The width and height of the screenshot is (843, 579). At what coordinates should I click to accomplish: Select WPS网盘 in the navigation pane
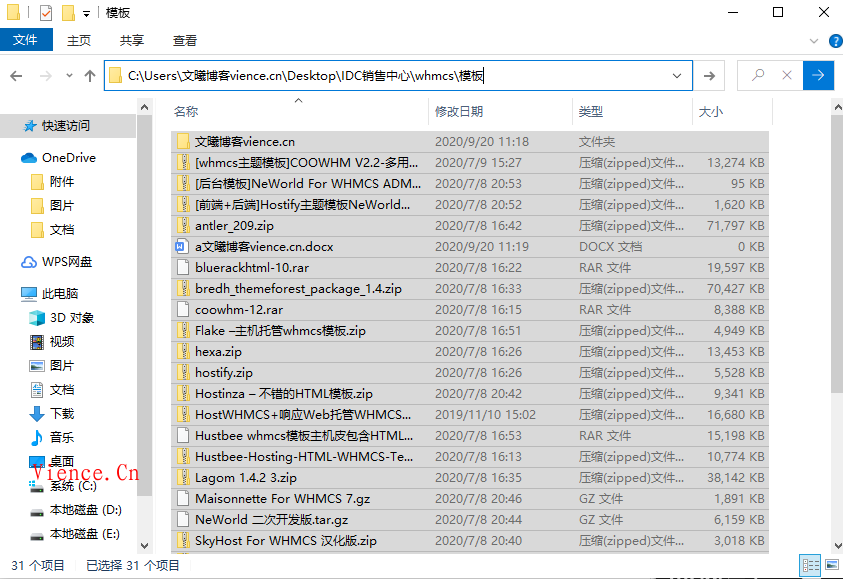coord(67,262)
